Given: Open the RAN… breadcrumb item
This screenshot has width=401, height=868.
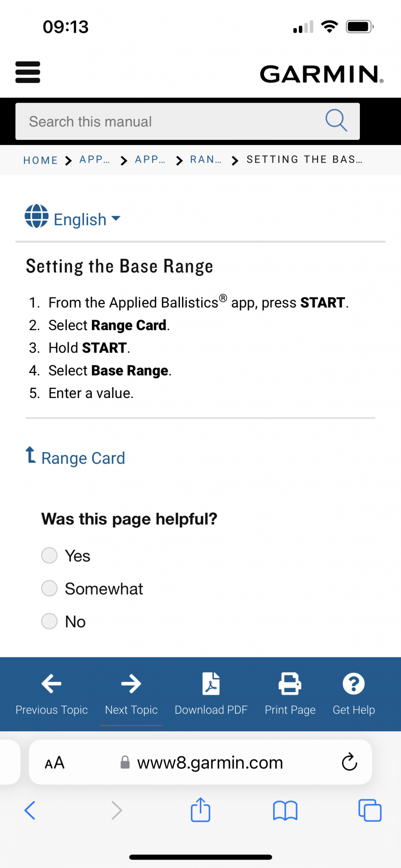Looking at the screenshot, I should tap(206, 160).
